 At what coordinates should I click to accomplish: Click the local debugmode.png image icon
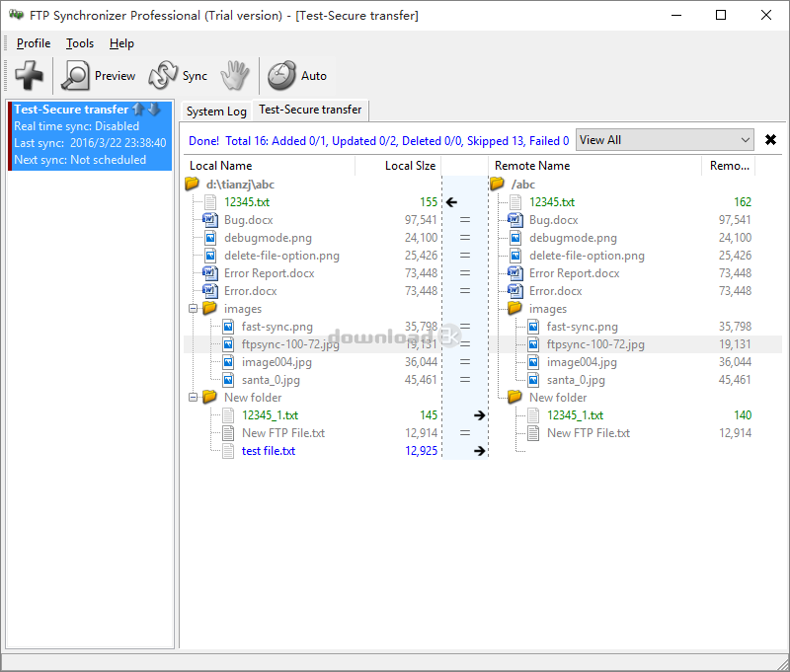(210, 238)
